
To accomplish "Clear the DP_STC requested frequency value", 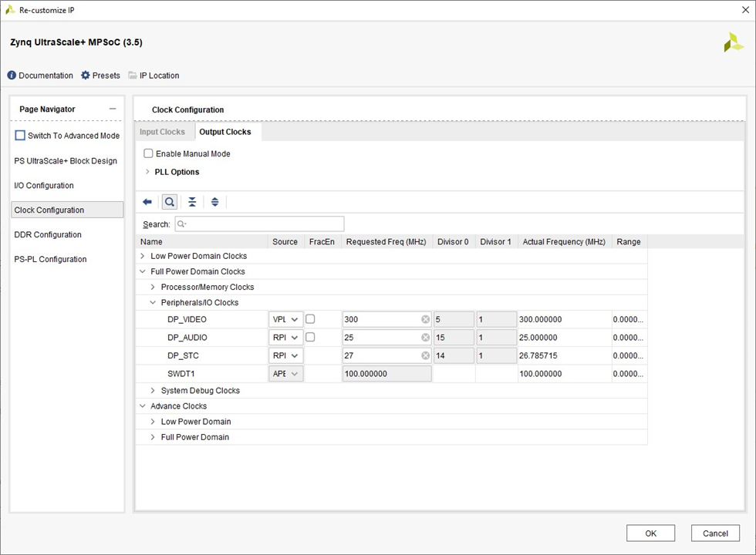I will [425, 355].
